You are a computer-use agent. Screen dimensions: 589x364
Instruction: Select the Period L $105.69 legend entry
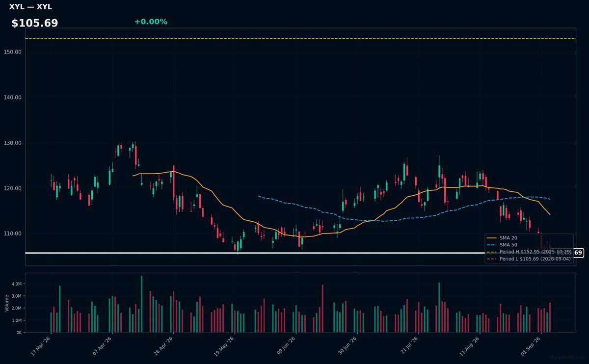(529, 259)
